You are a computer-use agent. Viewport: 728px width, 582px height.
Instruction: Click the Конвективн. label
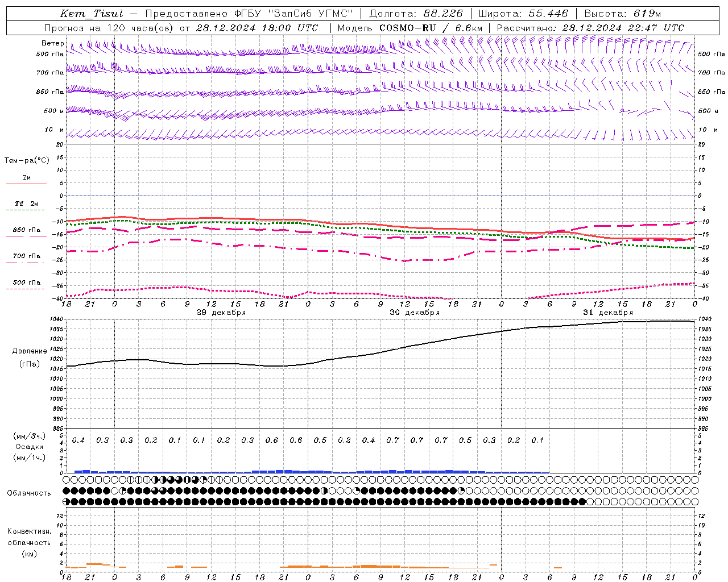coord(29,531)
